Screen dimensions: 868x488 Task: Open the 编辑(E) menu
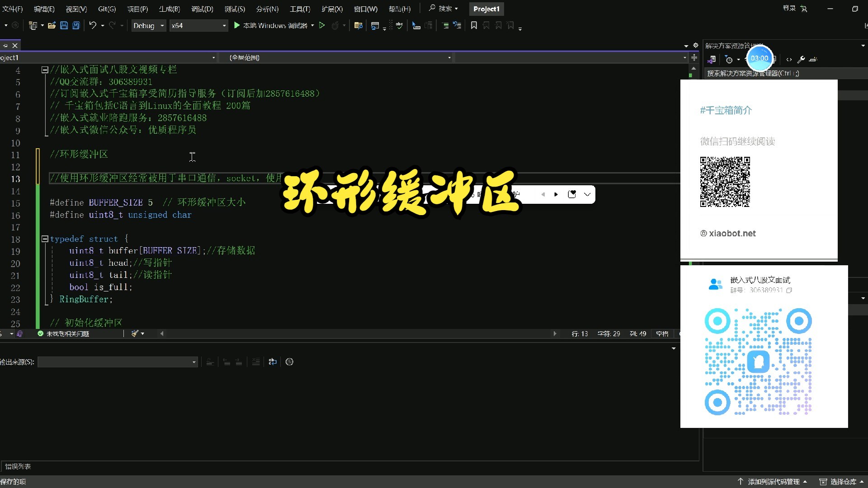pyautogui.click(x=44, y=9)
